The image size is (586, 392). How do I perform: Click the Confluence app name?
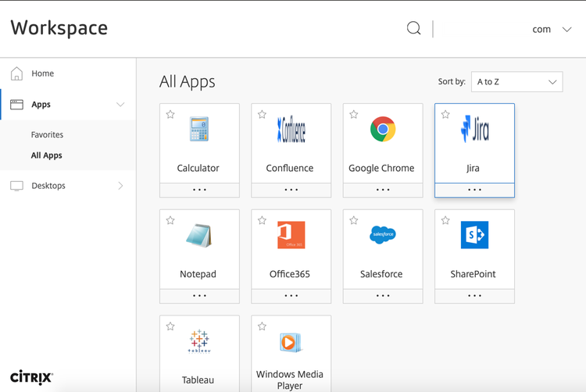click(x=290, y=169)
